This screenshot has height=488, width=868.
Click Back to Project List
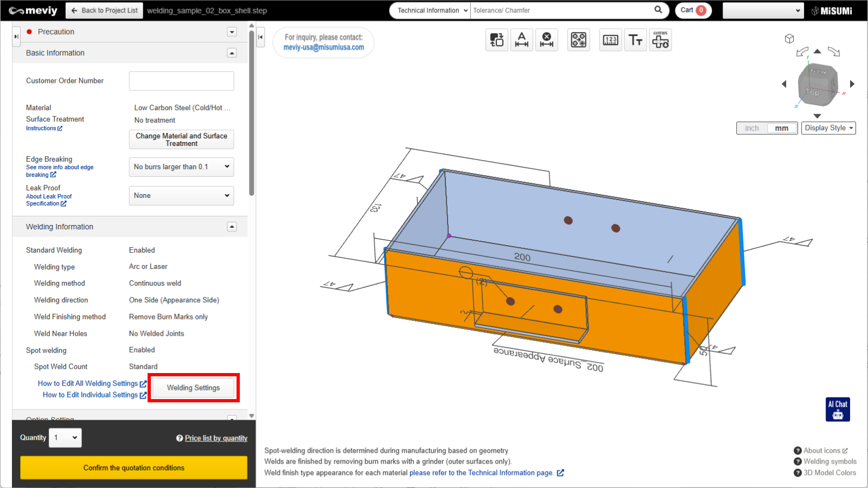pos(104,10)
